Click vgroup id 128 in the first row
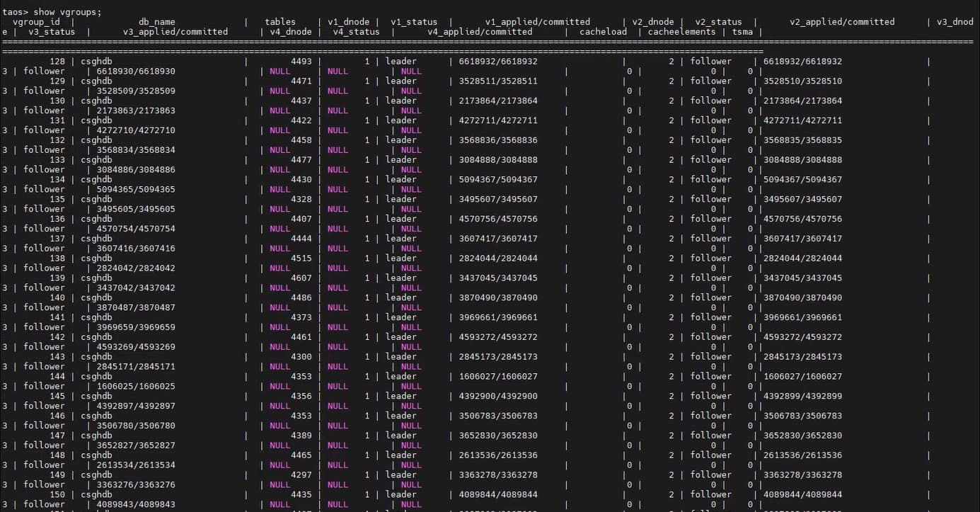The image size is (980, 512). [x=57, y=62]
